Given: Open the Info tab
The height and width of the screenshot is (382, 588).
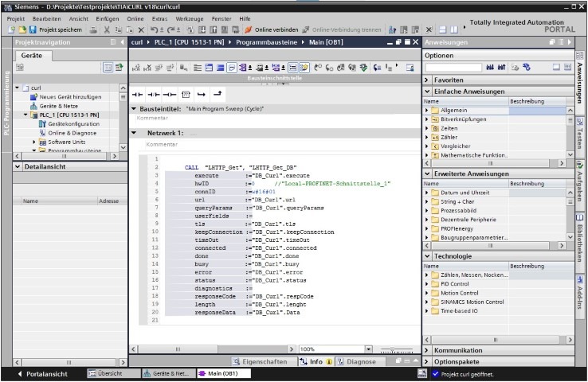Looking at the screenshot, I should 316,361.
